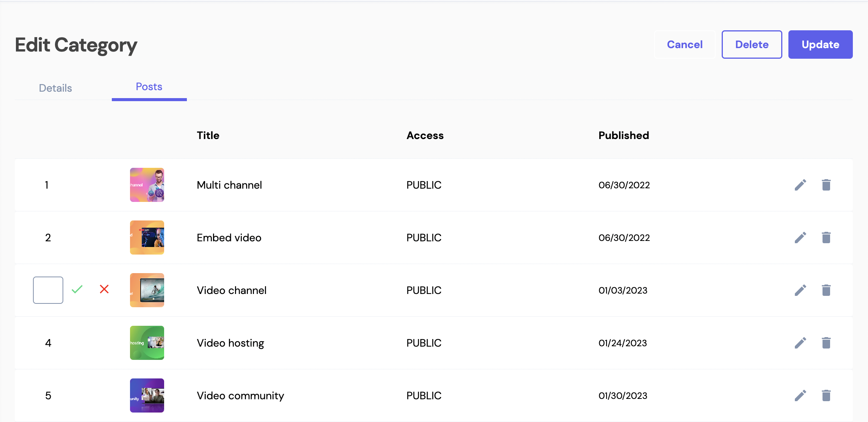Click the Update button

point(821,44)
